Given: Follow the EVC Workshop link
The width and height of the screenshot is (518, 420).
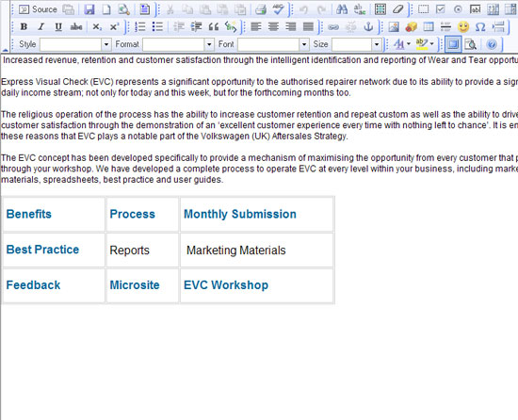Looking at the screenshot, I should [226, 285].
